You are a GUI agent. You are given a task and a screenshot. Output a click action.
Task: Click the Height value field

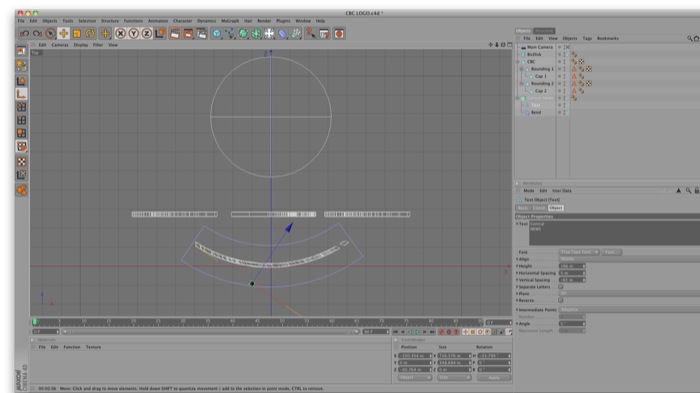pos(572,266)
